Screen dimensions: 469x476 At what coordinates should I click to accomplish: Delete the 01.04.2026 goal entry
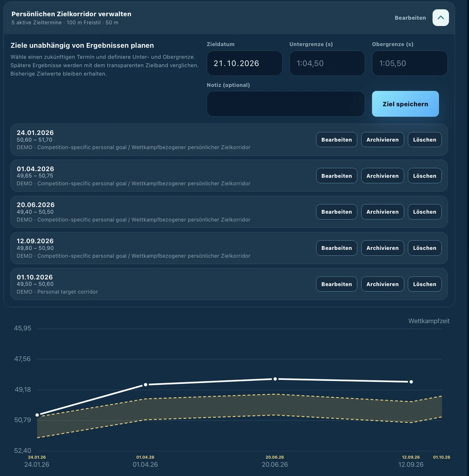[424, 176]
